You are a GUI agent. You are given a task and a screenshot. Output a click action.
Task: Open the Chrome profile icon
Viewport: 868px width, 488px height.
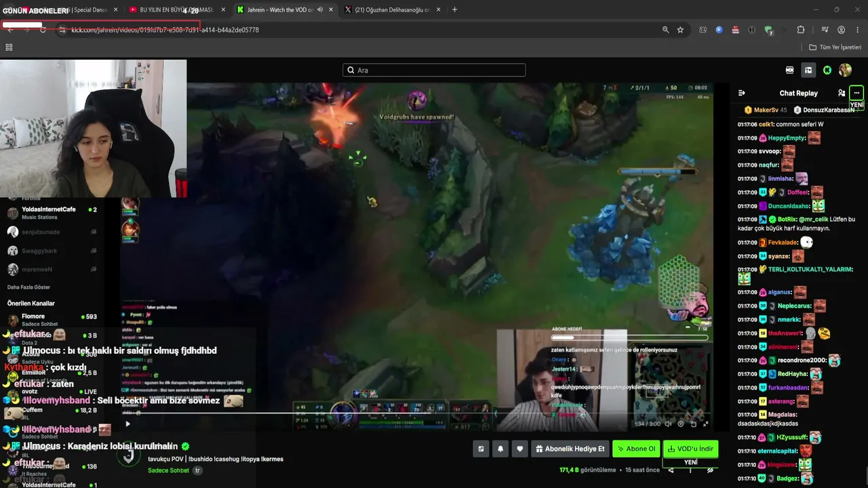click(842, 30)
